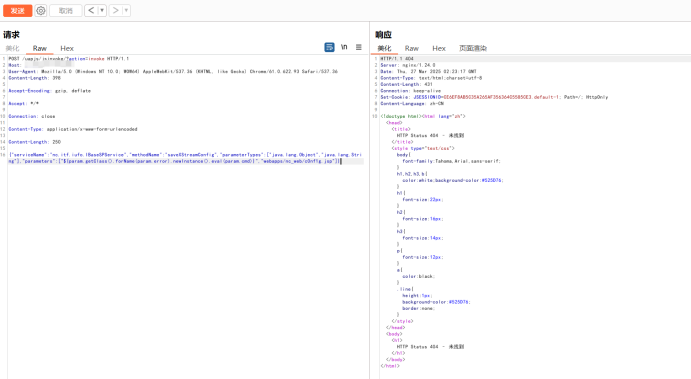
Task: Click the style type="text/css" opening tag line
Action: coord(423,149)
